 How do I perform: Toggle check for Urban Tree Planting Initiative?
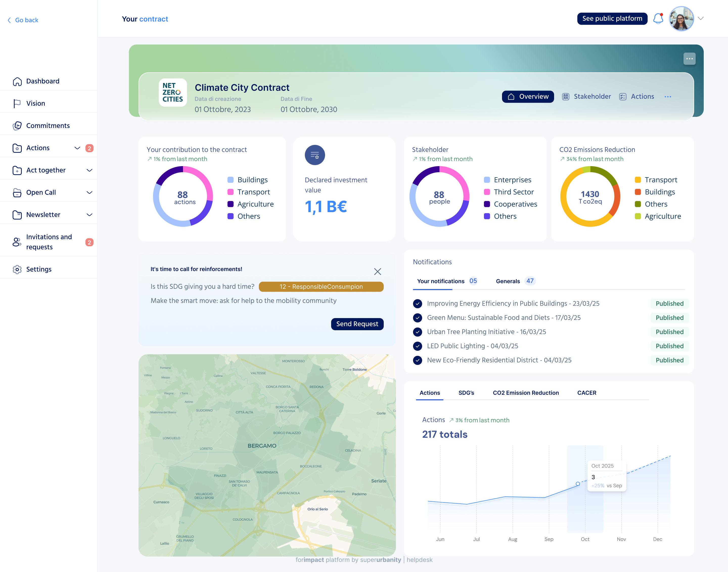point(417,332)
